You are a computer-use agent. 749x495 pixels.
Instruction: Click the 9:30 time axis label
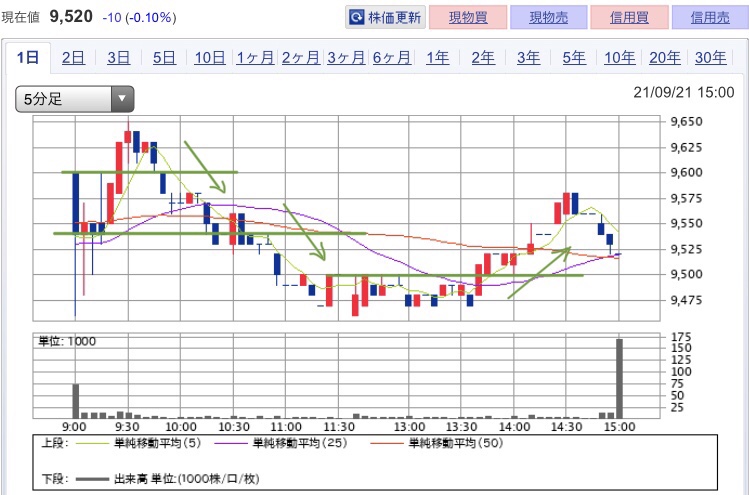pyautogui.click(x=128, y=427)
